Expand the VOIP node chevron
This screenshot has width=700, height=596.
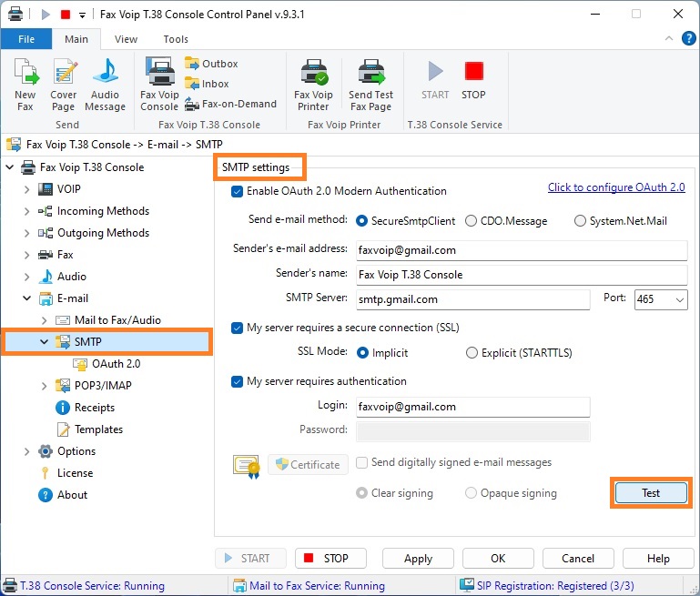tap(26, 189)
